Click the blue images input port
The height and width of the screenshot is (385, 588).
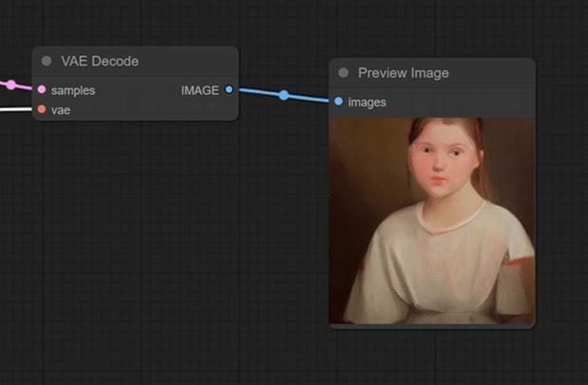tap(338, 102)
